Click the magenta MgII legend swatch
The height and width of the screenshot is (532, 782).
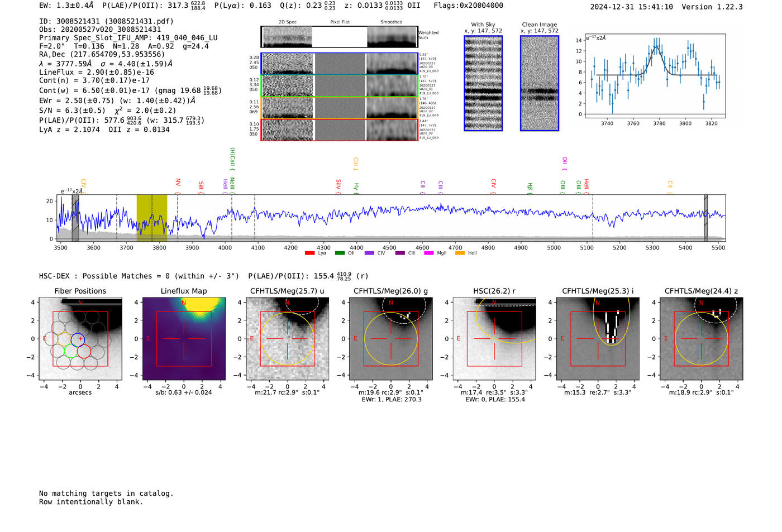click(429, 253)
